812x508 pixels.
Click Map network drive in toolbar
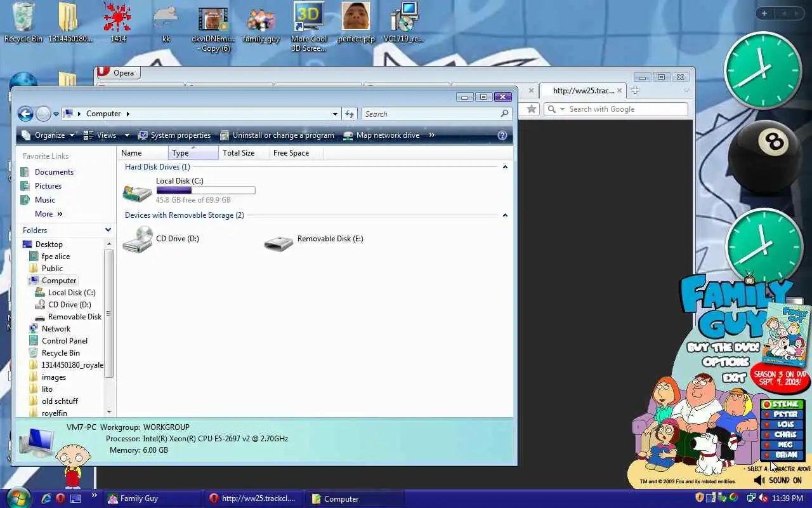[381, 135]
